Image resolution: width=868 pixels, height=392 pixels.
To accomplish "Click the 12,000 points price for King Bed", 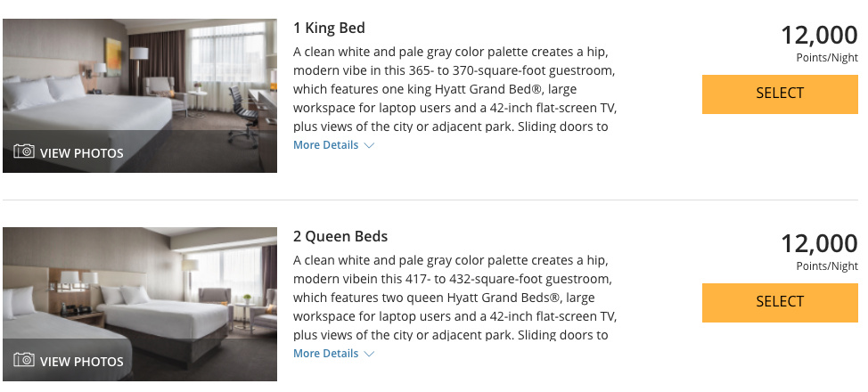I will [x=819, y=36].
